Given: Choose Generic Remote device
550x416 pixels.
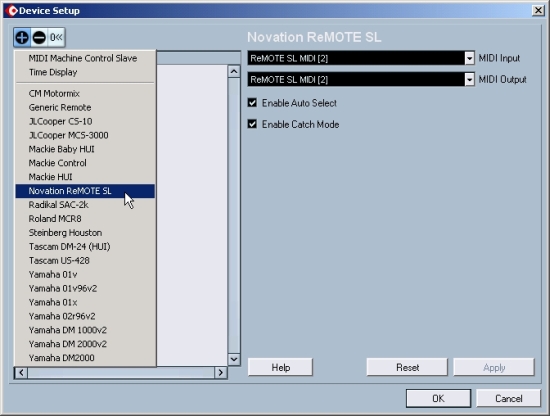Looking at the screenshot, I should 85,107.
